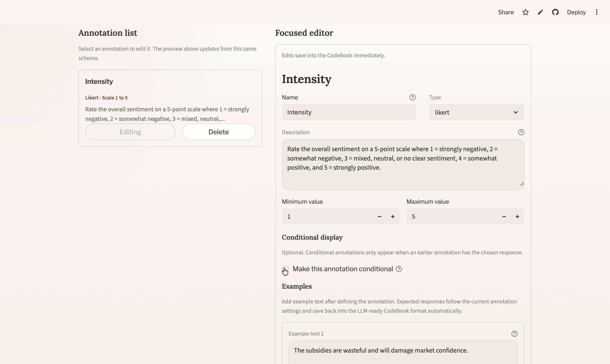Show help for the Description field

(521, 132)
